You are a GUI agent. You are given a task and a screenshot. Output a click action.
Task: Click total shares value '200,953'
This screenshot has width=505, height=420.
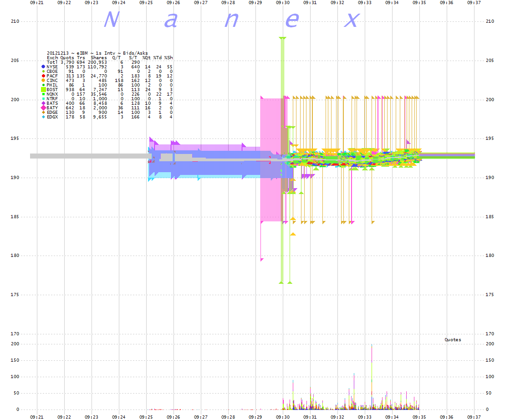click(97, 62)
